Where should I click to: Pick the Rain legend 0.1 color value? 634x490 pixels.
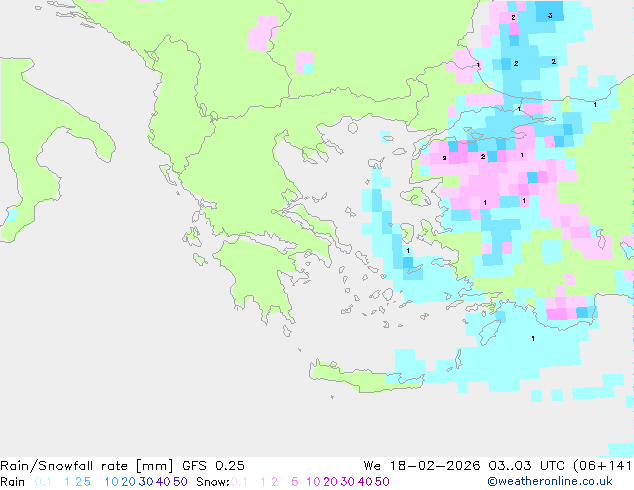click(x=43, y=482)
